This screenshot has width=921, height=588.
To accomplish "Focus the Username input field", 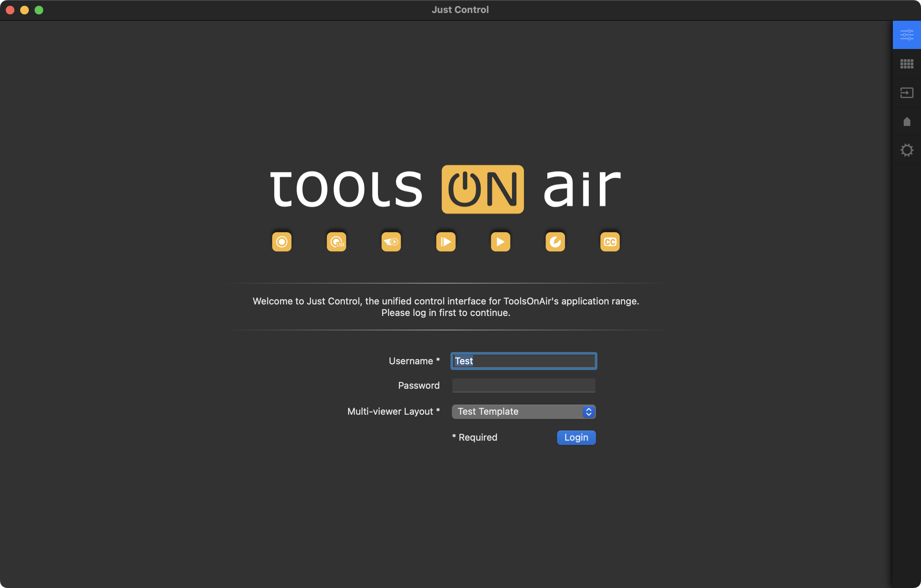I will coord(524,361).
